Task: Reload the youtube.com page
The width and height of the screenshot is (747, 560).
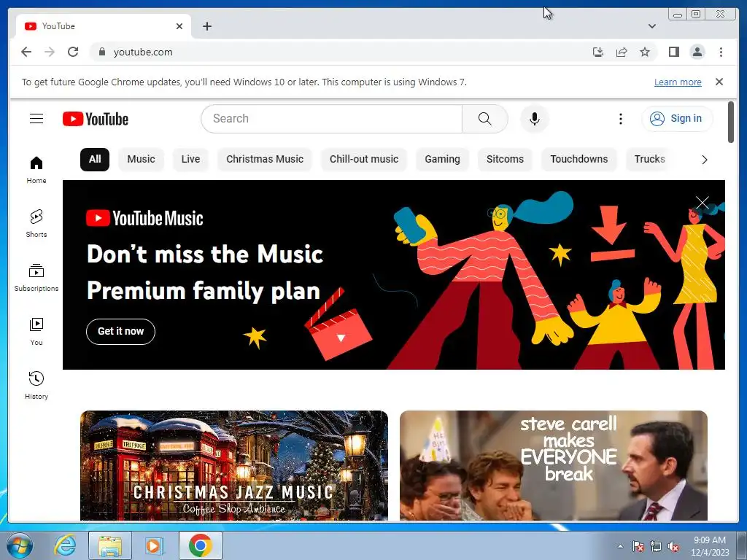Action: click(x=73, y=52)
